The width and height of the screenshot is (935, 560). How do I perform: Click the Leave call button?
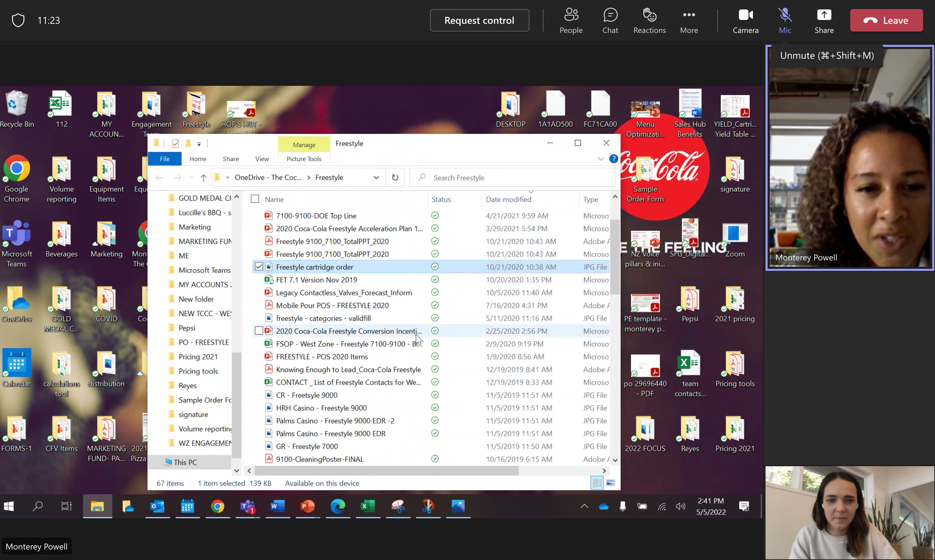pos(886,20)
